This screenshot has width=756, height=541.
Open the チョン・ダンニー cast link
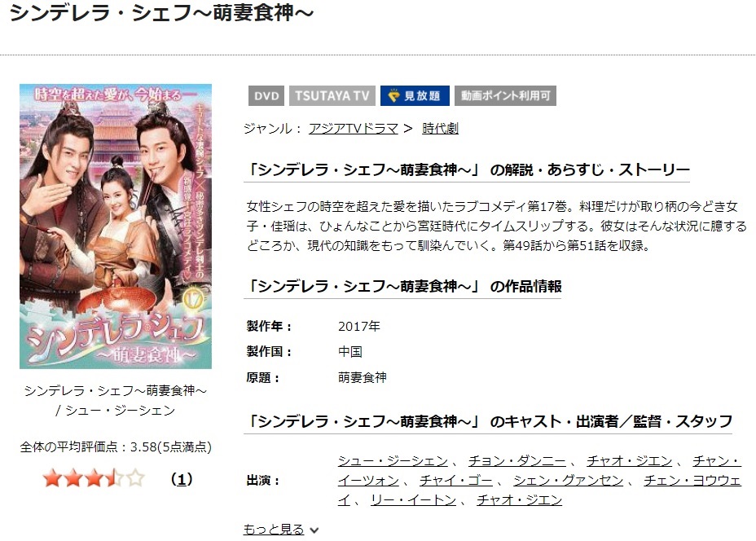coord(517,461)
